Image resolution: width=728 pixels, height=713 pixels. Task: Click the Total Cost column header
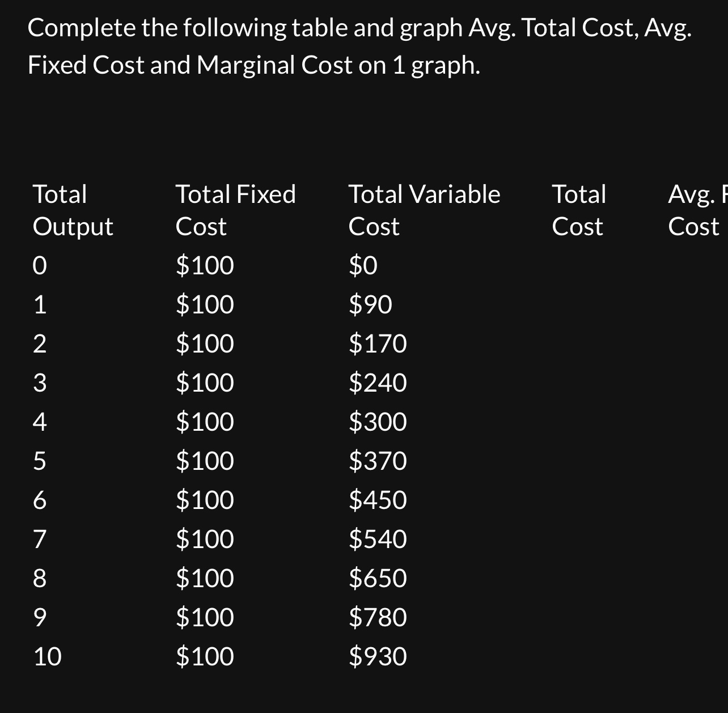(578, 210)
